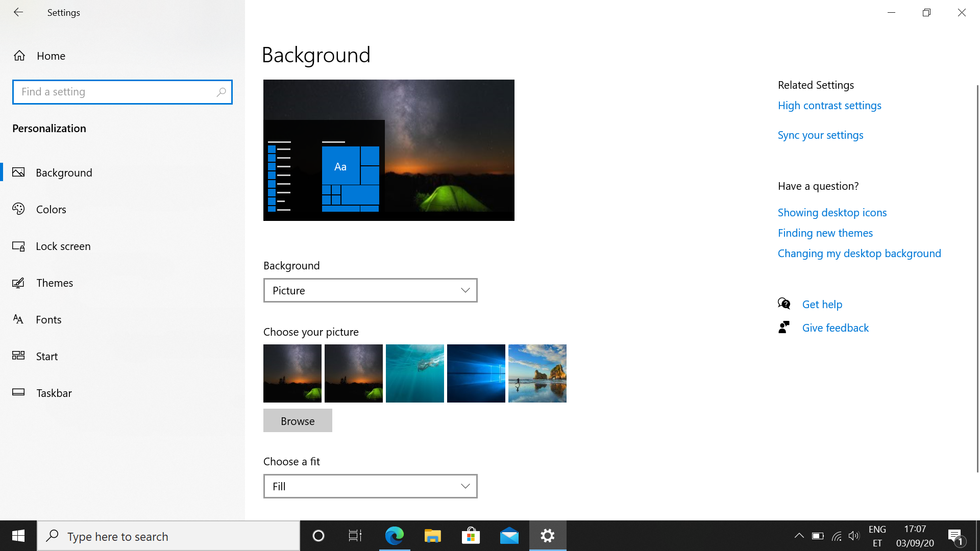The image size is (980, 551).
Task: Open the Taskbar settings page
Action: tap(54, 393)
